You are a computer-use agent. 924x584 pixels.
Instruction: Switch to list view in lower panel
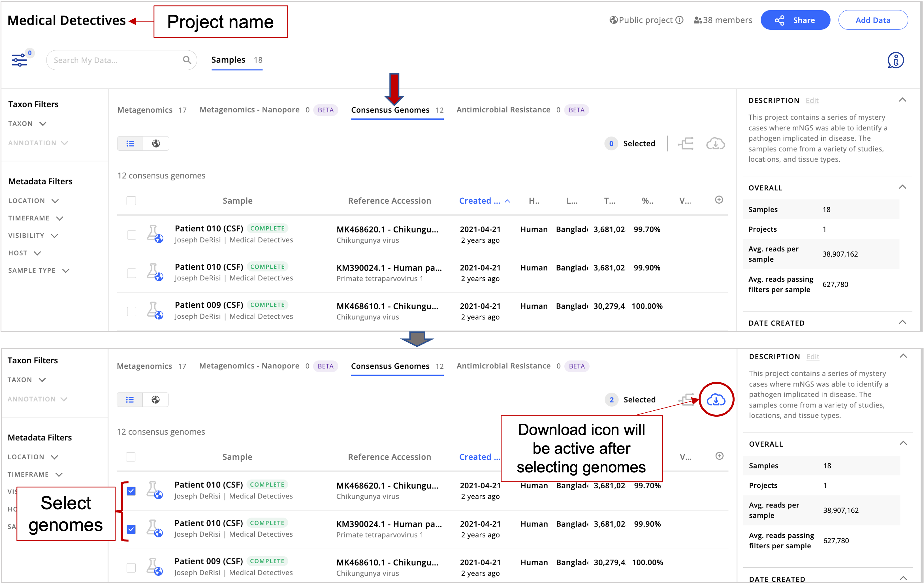coord(130,400)
